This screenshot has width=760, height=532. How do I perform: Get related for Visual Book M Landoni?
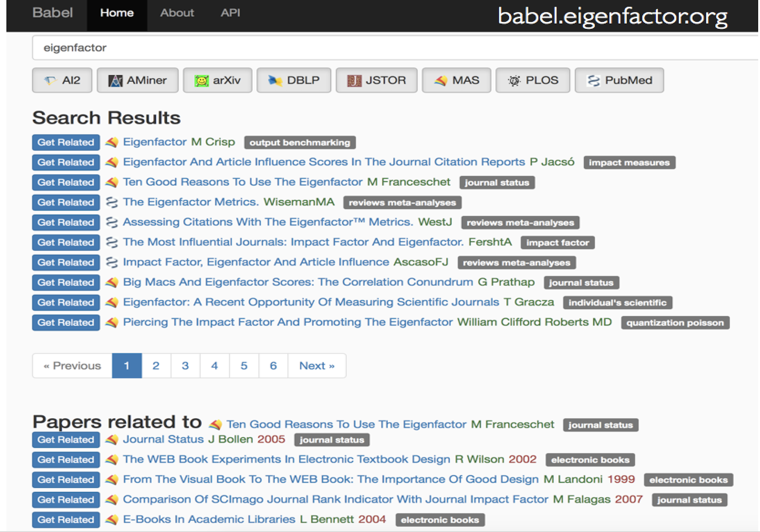[x=66, y=480]
